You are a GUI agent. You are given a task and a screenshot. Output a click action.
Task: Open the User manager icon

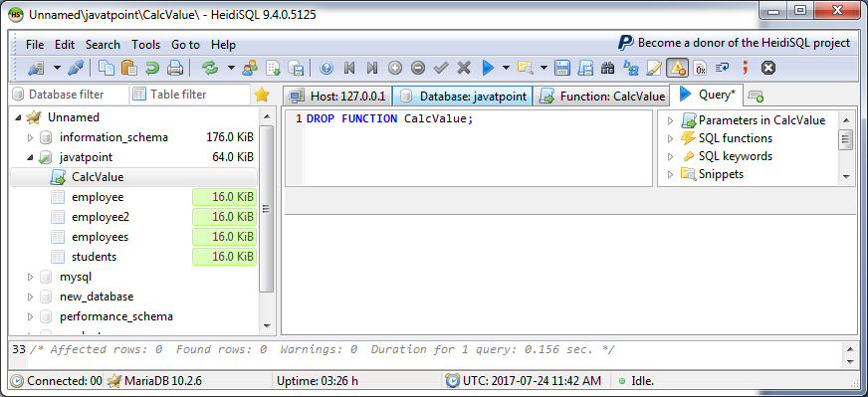[250, 68]
